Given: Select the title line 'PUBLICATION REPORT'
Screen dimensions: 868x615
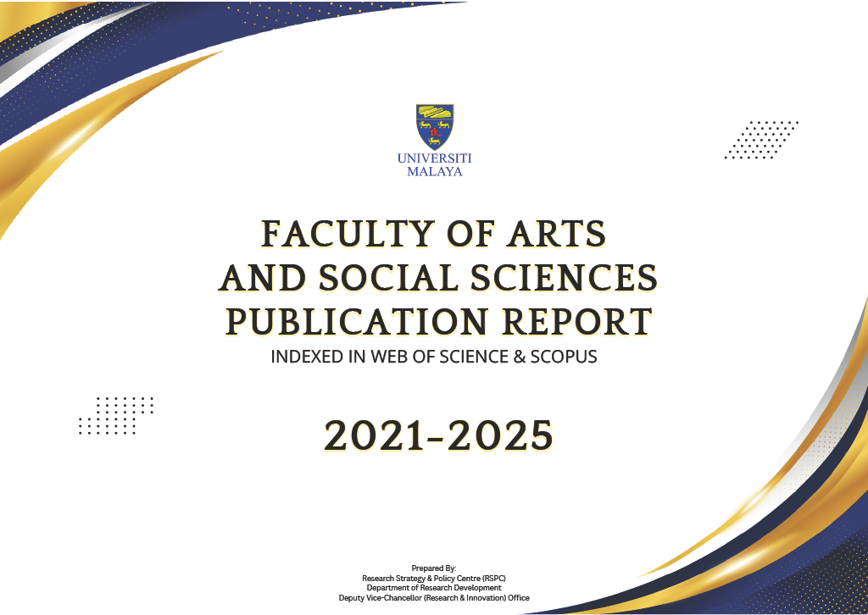Looking at the screenshot, I should click(x=439, y=321).
